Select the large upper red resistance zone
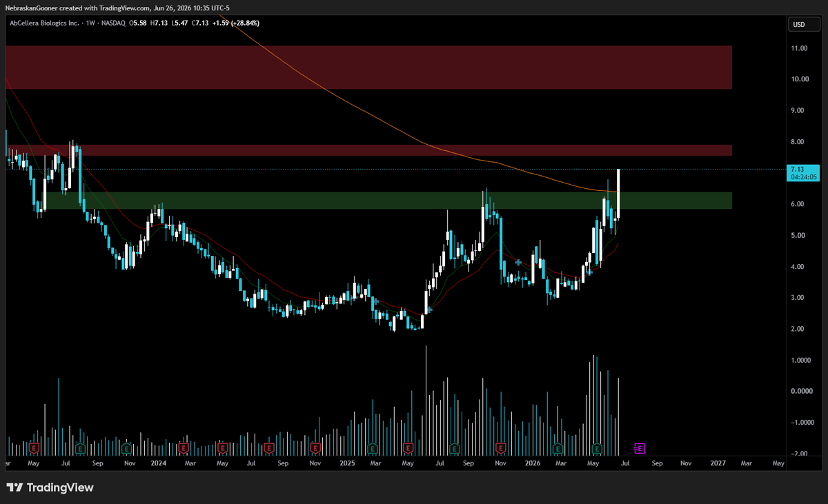Image resolution: width=828 pixels, height=504 pixels. click(368, 68)
